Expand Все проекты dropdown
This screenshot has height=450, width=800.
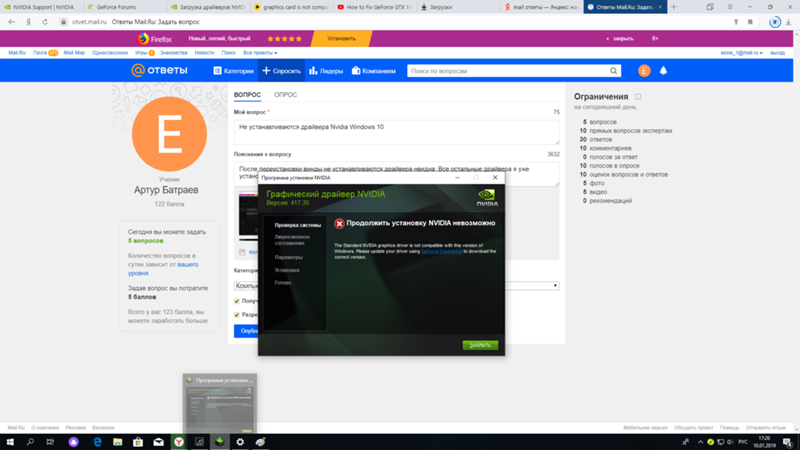pyautogui.click(x=260, y=53)
